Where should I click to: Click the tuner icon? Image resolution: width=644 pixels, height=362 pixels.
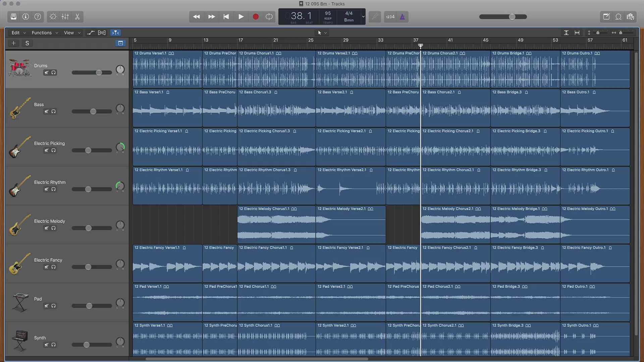click(x=375, y=17)
